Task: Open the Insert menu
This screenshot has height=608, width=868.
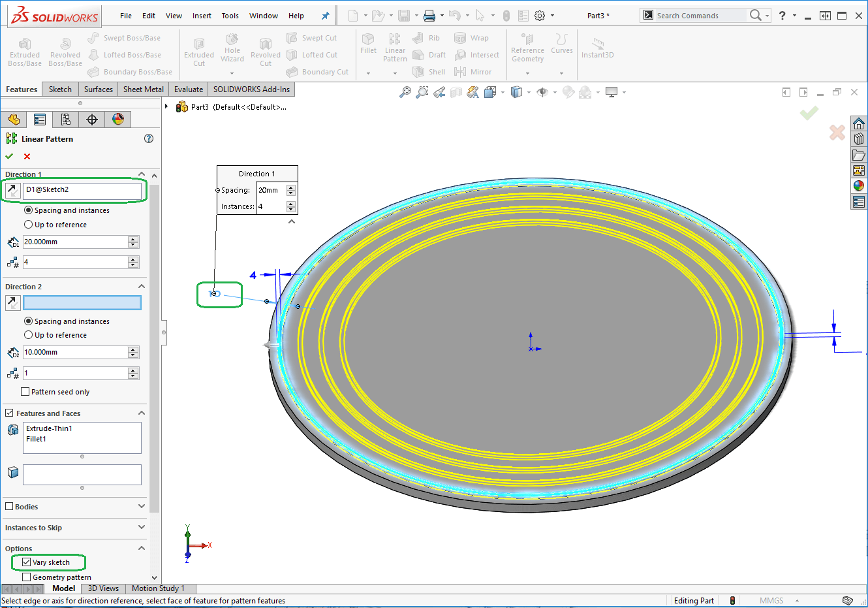Action: pos(202,16)
